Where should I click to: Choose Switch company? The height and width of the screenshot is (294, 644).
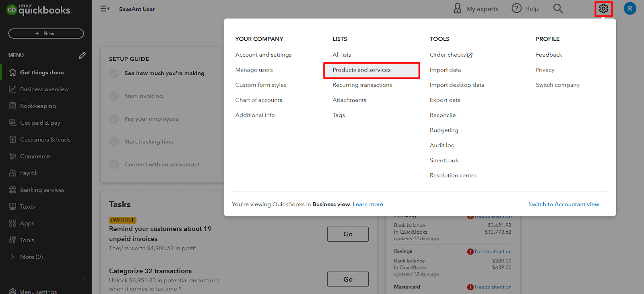(x=557, y=85)
